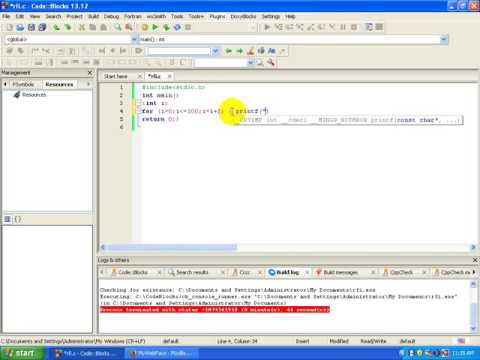Switch to Code::Blocks log tab
Viewport: 480px width, 360px height.
click(x=133, y=272)
